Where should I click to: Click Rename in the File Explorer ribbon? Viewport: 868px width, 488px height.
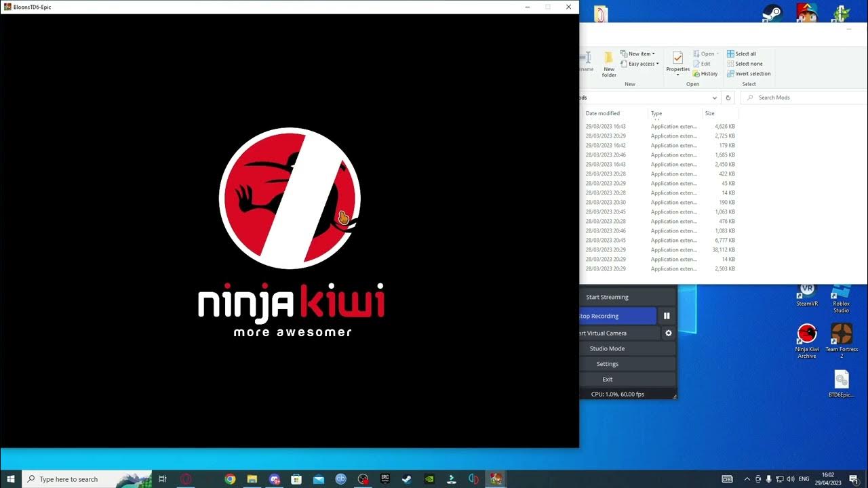pos(587,62)
